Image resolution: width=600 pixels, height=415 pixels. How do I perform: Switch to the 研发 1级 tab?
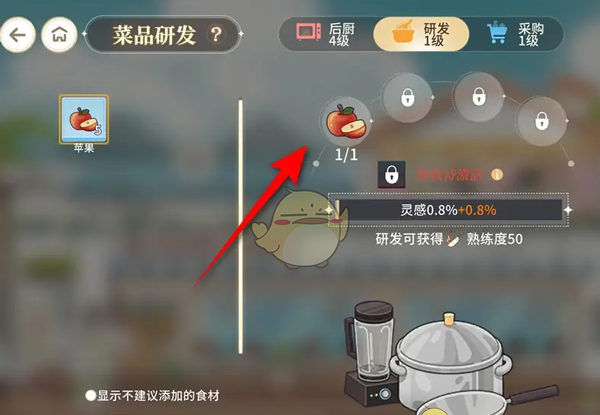[421, 34]
